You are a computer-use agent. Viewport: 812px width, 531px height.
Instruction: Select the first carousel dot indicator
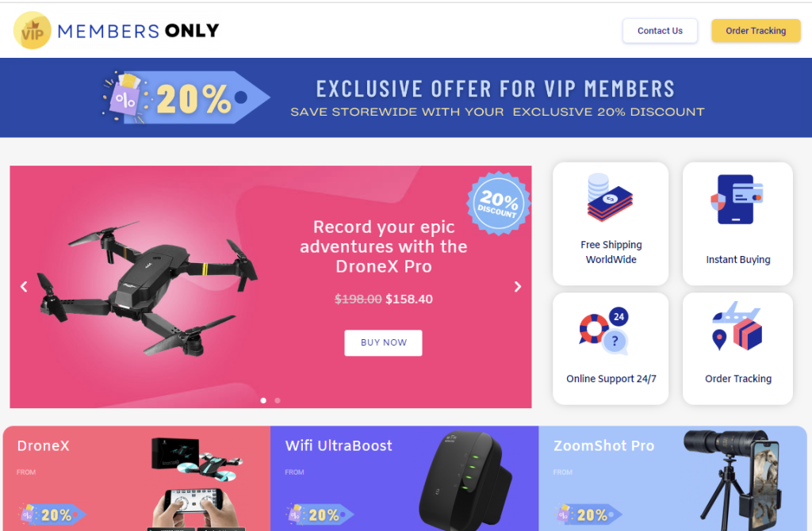point(263,400)
